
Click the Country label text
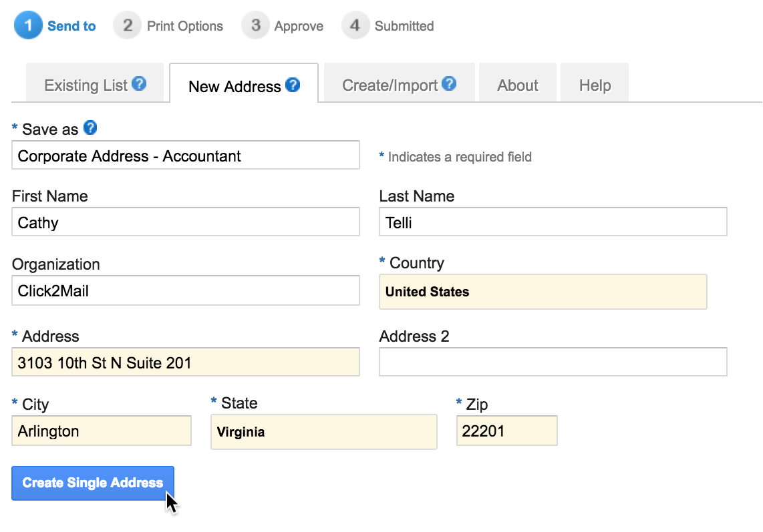point(417,263)
